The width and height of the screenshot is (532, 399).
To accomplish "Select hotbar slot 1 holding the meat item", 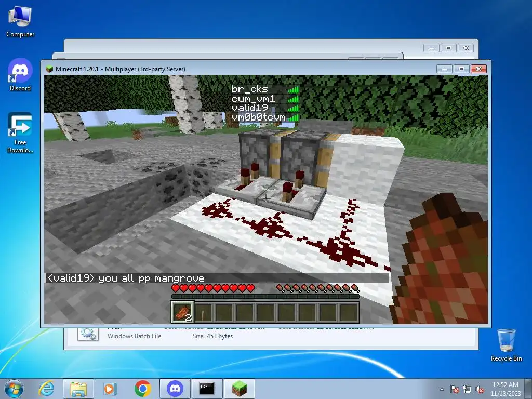I will pos(182,312).
